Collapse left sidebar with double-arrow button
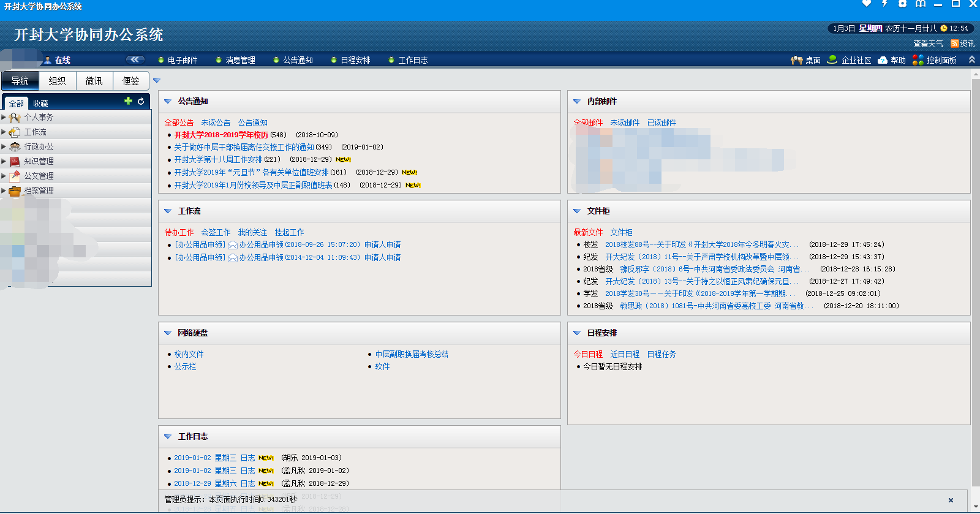 [x=135, y=59]
